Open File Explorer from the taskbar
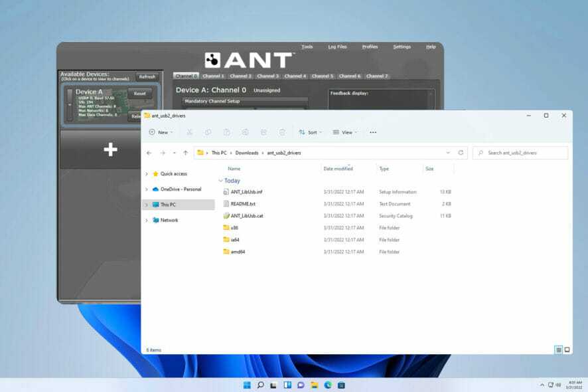The image size is (588, 392). (x=315, y=385)
